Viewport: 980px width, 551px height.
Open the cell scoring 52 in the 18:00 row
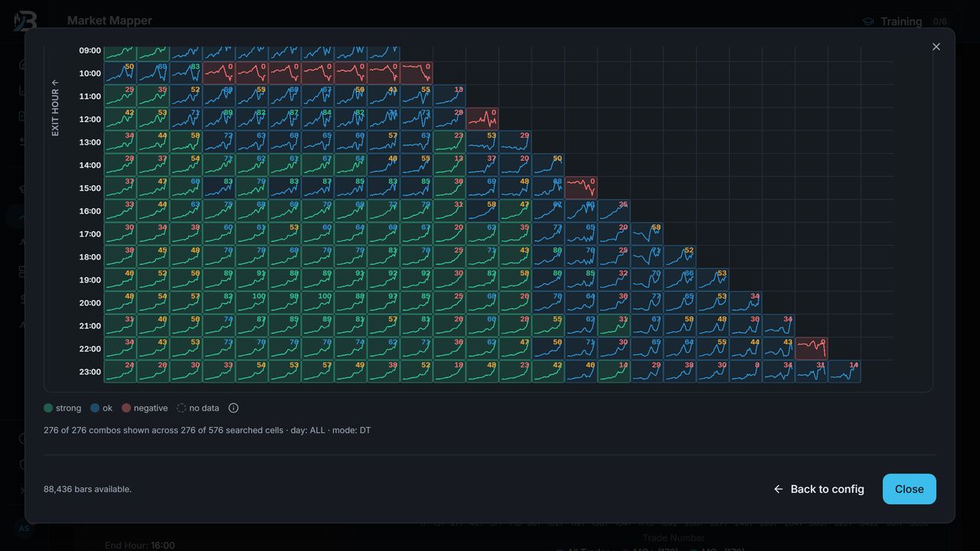(680, 256)
